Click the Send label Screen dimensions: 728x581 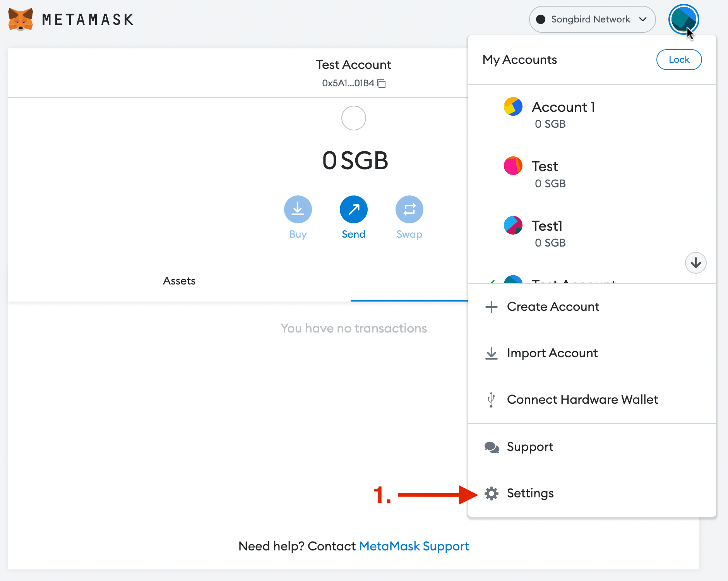click(354, 234)
